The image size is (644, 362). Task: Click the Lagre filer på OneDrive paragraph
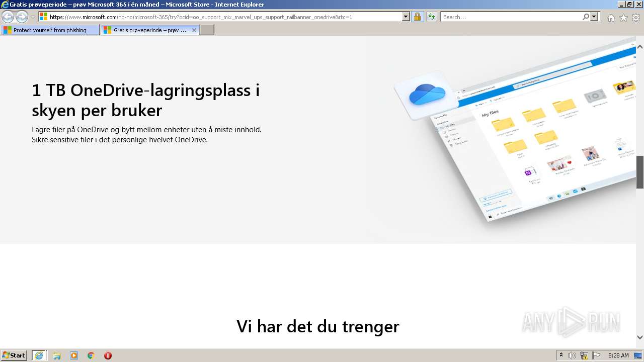(x=146, y=134)
